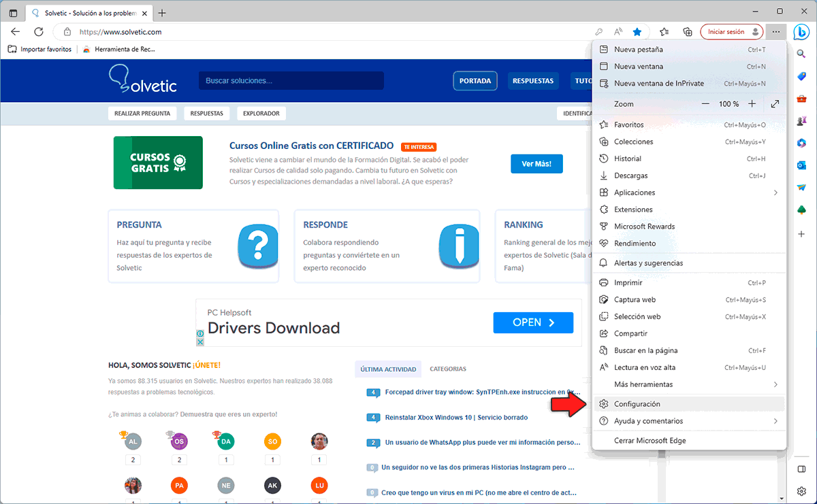Click the CURSOS GRATIS banner image
The image size is (817, 504).
point(158,163)
